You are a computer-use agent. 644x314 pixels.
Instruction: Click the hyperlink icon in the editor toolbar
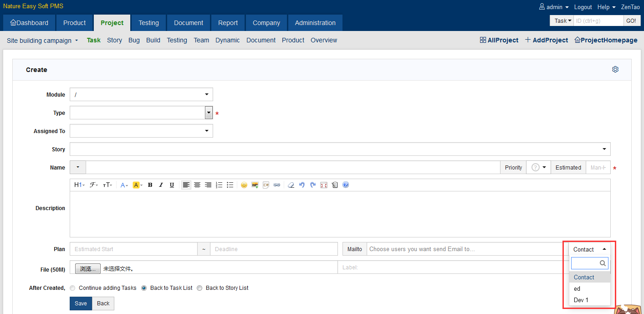click(x=277, y=185)
